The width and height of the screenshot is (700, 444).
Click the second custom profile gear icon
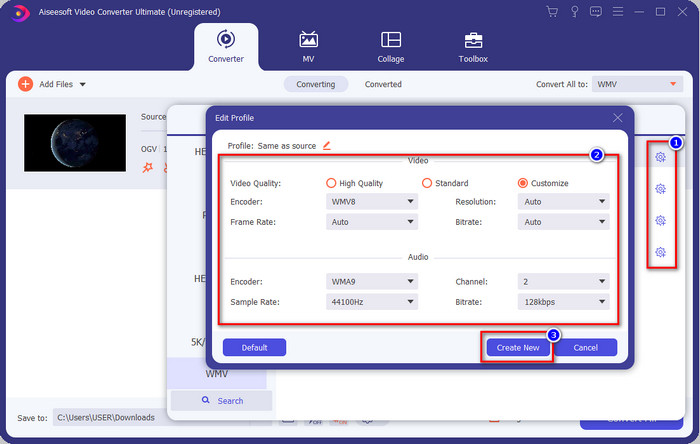(661, 189)
